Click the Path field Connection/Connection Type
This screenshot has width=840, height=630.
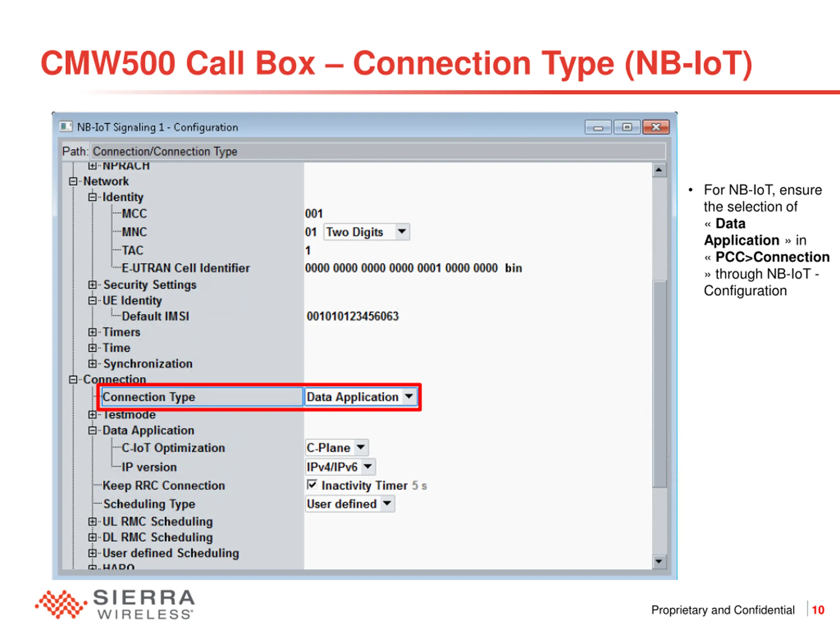378,152
